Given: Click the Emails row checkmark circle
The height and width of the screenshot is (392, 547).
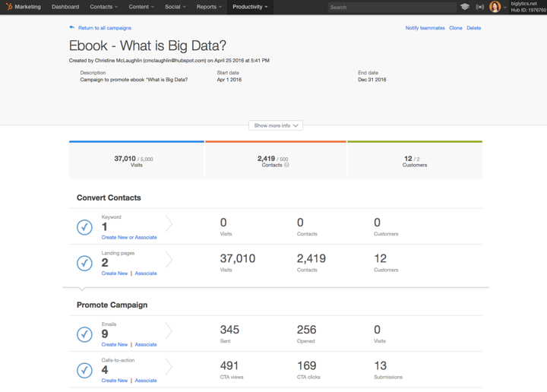Looking at the screenshot, I should [84, 334].
